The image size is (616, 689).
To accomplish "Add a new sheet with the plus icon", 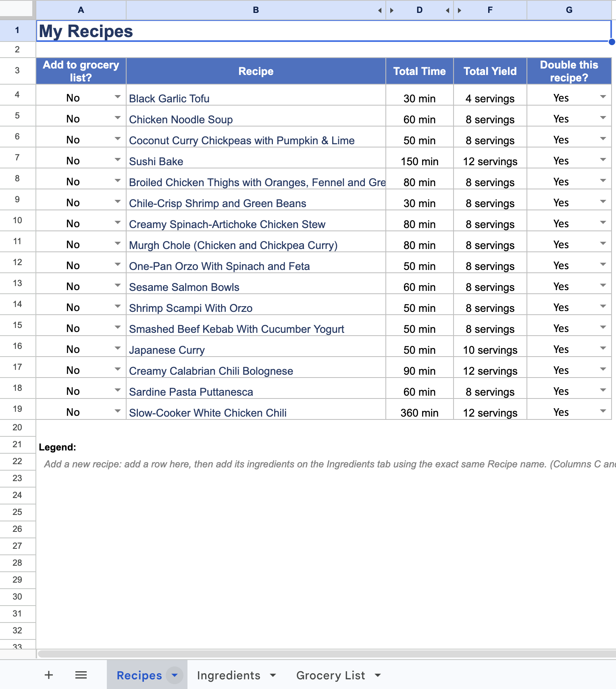I will [49, 675].
